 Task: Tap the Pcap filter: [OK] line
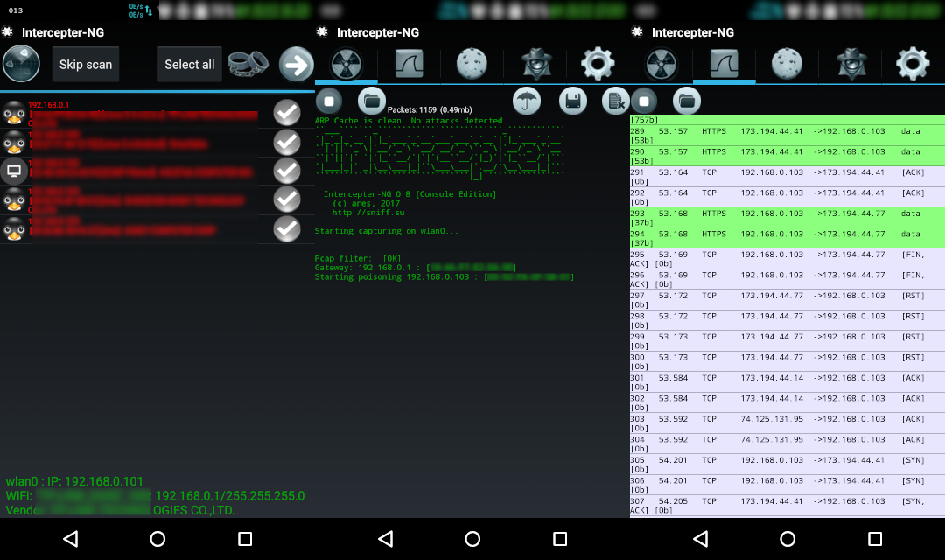coord(358,259)
